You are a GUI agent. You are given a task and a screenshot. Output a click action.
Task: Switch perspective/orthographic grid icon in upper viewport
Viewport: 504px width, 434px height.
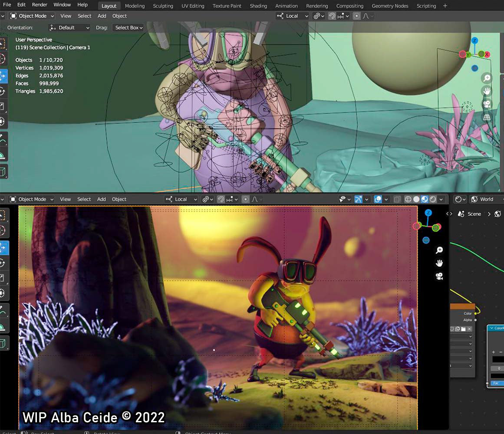[x=487, y=117]
